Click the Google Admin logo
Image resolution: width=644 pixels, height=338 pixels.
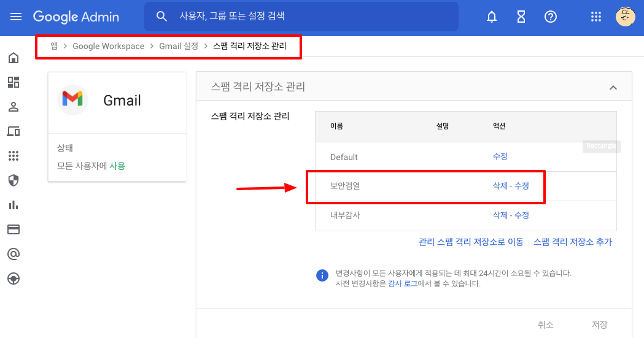(76, 17)
